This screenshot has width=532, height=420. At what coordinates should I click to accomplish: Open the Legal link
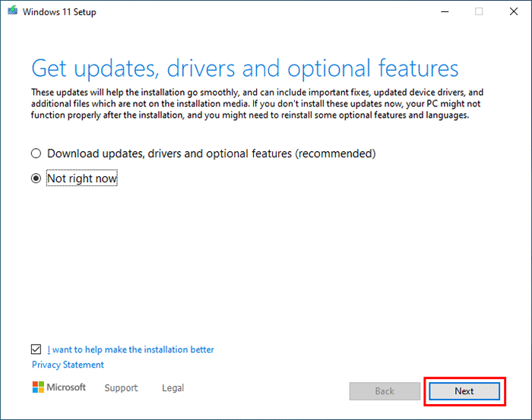point(173,388)
